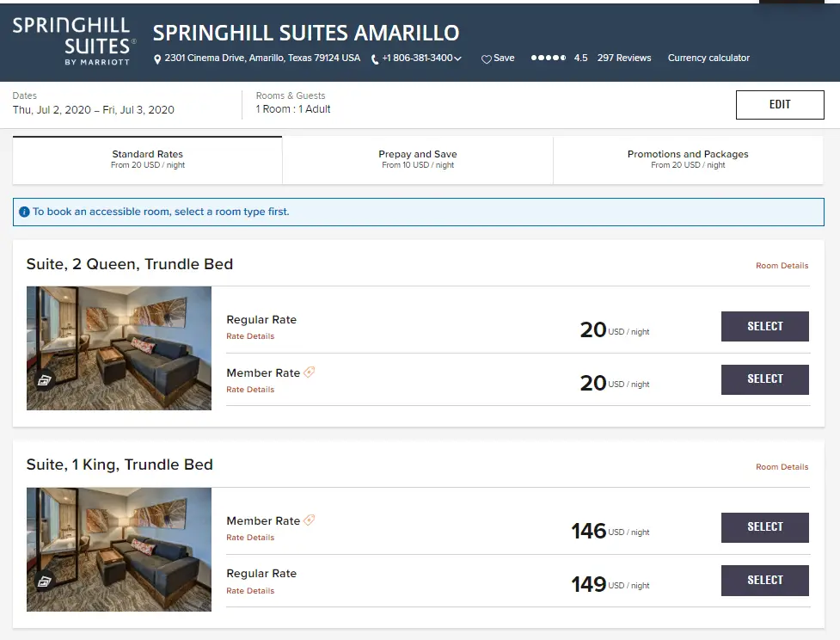The height and width of the screenshot is (640, 840).
Task: Open the Promotions and Packages tab
Action: click(x=688, y=159)
